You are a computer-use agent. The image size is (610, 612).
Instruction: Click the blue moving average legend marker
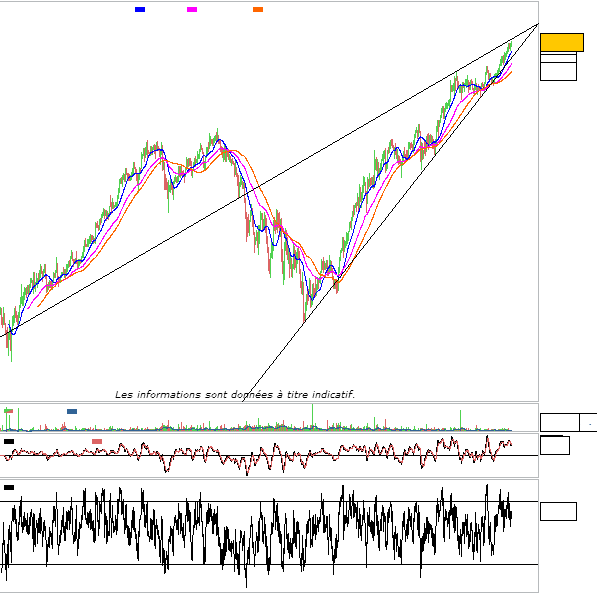point(140,9)
